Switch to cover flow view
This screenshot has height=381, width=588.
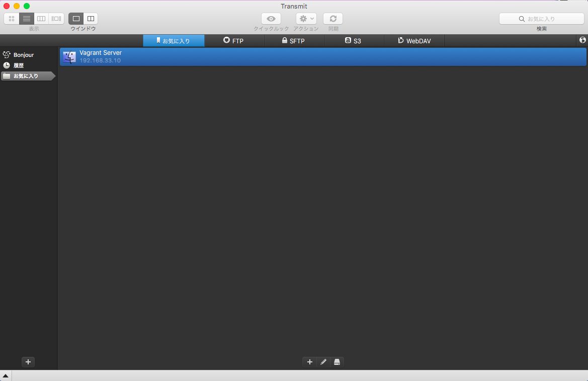pos(56,19)
